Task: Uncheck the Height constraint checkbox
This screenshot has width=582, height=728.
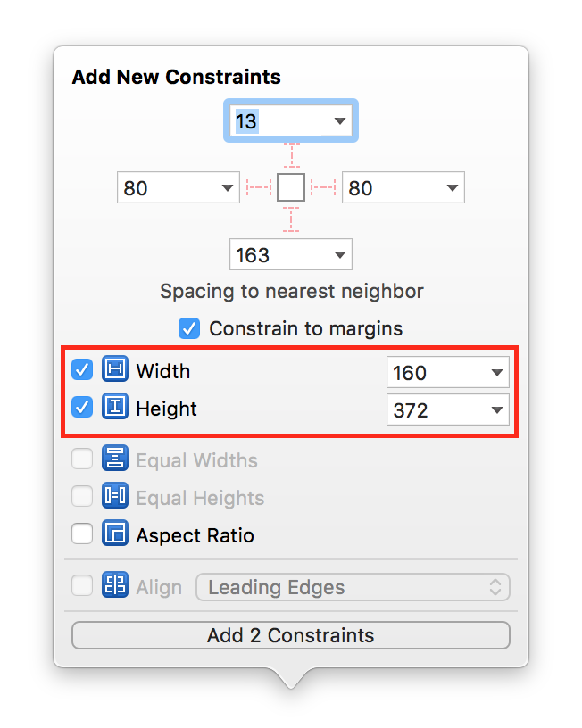Action: [82, 408]
